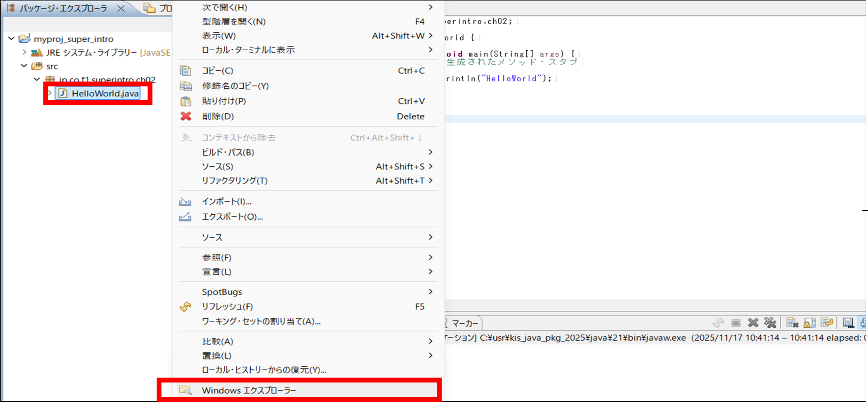This screenshot has height=414, width=868.
Task: Close the Package Explorer tab
Action: (121, 8)
